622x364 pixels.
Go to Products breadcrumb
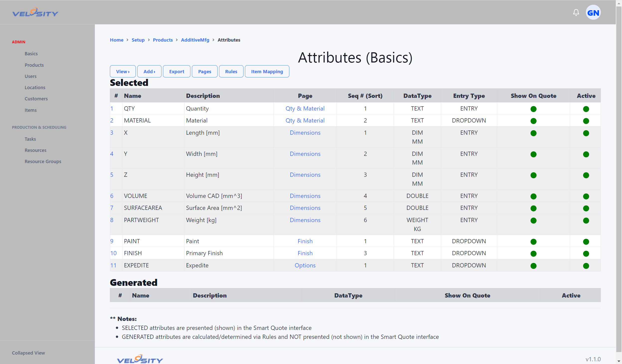163,40
